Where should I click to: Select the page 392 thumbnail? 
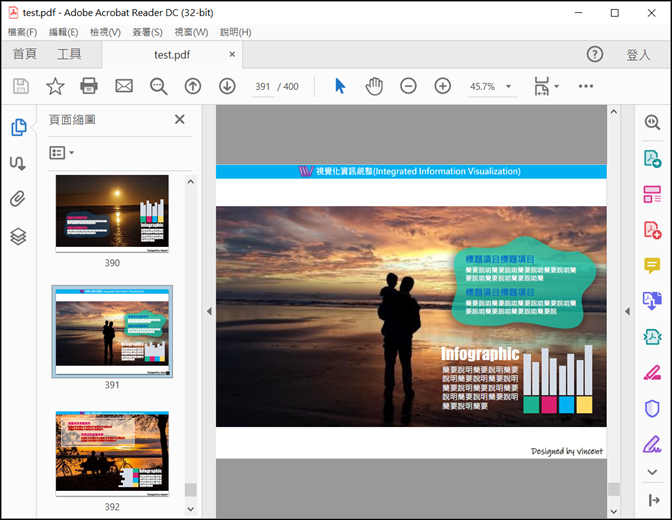coord(112,454)
